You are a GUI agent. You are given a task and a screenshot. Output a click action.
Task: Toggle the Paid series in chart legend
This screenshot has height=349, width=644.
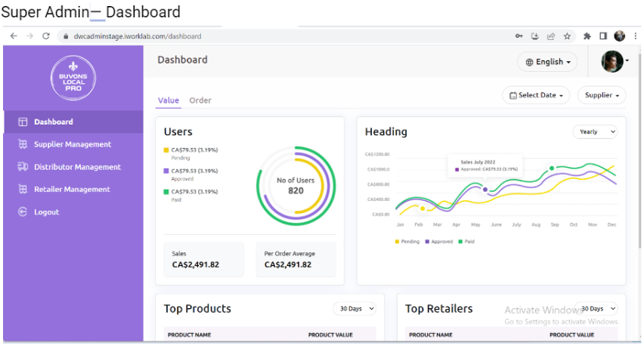pos(467,242)
